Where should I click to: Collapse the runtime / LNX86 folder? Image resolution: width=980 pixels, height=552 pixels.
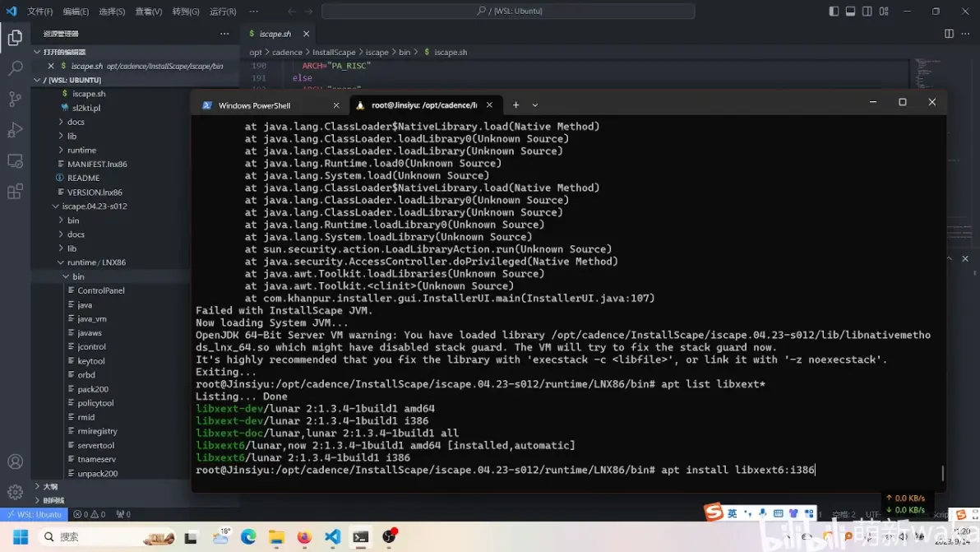95,262
